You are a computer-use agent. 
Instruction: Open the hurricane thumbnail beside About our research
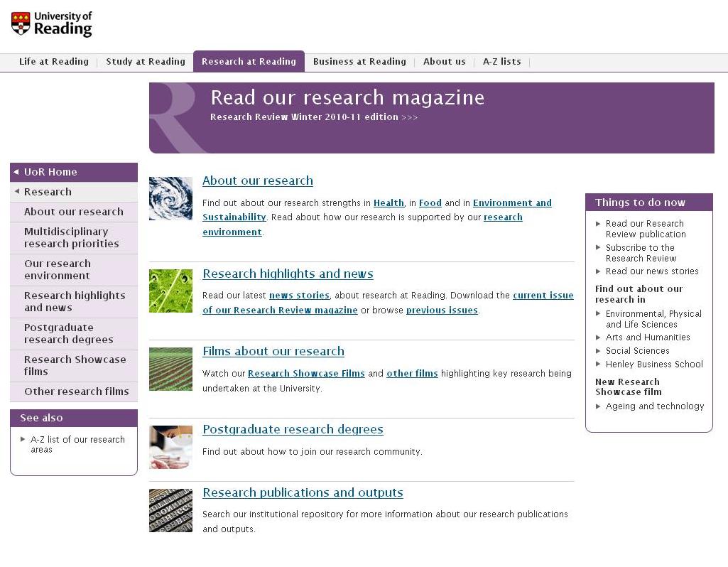coord(170,198)
